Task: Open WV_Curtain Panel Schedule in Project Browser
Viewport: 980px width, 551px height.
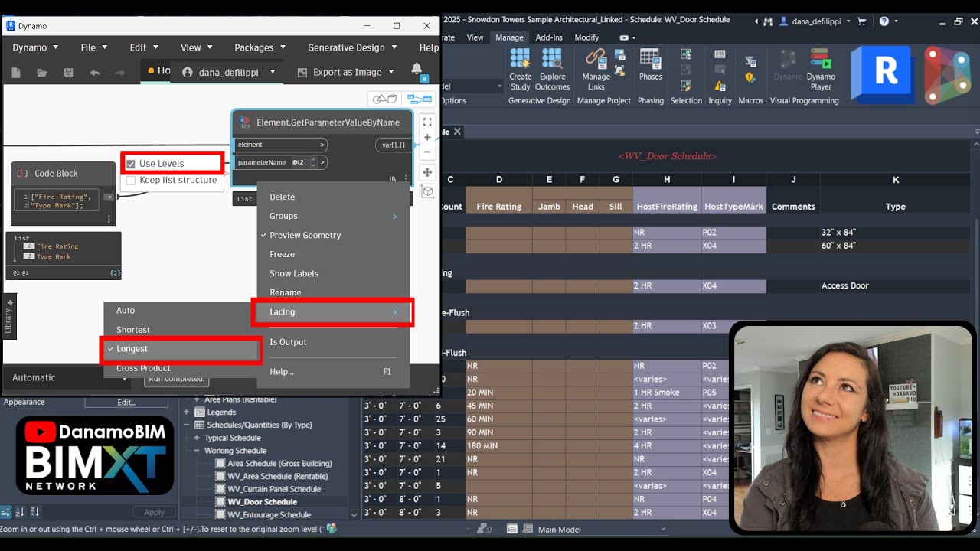Action: (x=274, y=489)
